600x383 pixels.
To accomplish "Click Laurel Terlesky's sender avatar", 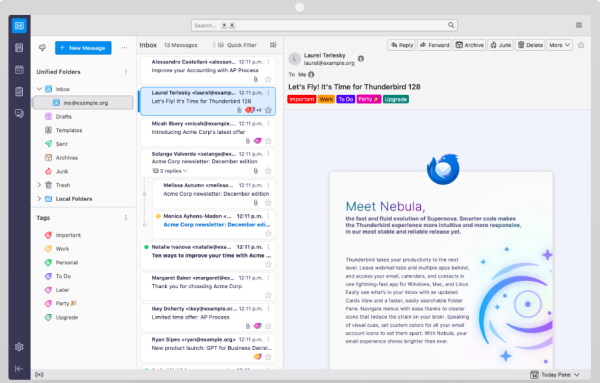I will click(294, 59).
